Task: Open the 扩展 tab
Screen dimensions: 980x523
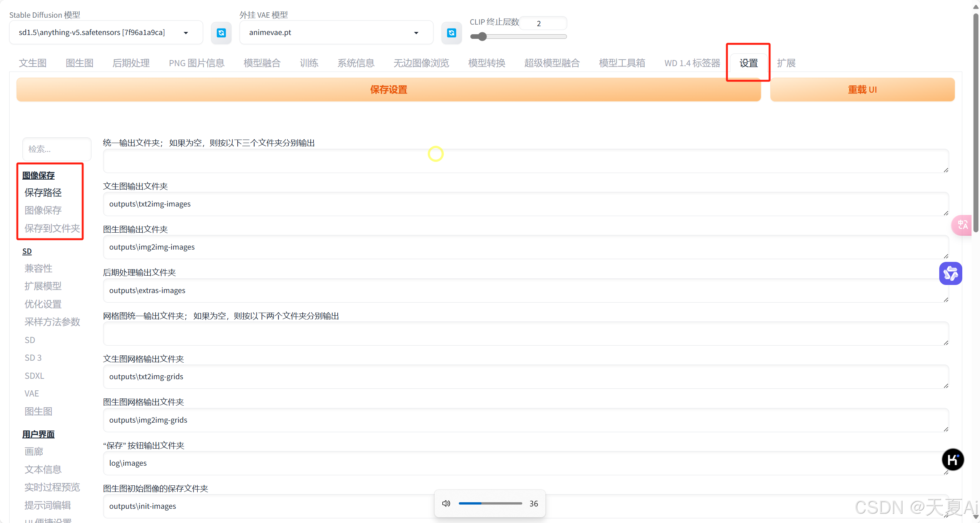Action: point(786,63)
